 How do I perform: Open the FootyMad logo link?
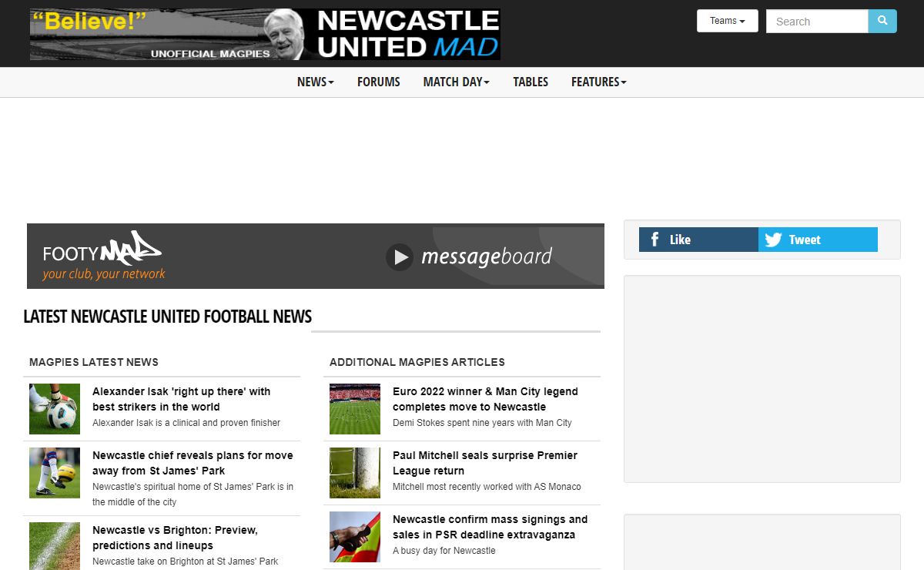[103, 256]
